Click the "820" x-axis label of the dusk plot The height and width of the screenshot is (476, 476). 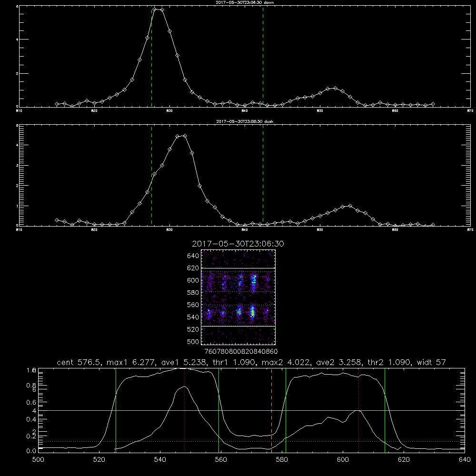pos(94,230)
